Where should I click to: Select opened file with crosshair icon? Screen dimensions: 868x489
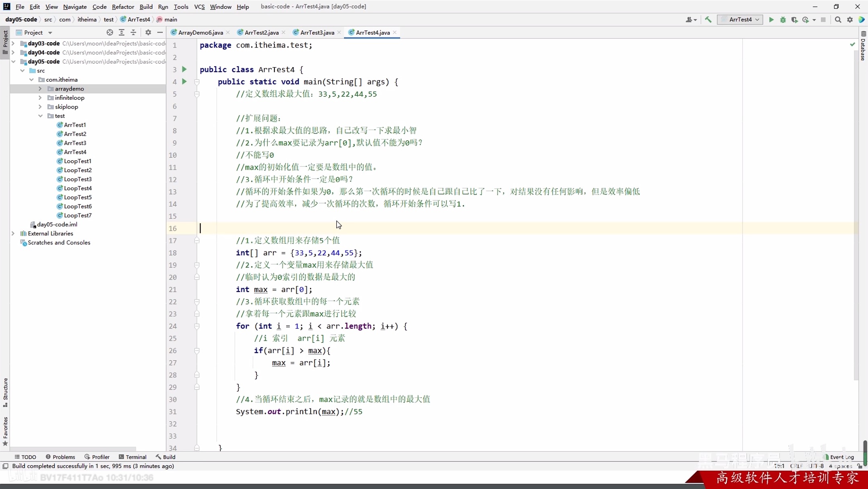point(109,32)
